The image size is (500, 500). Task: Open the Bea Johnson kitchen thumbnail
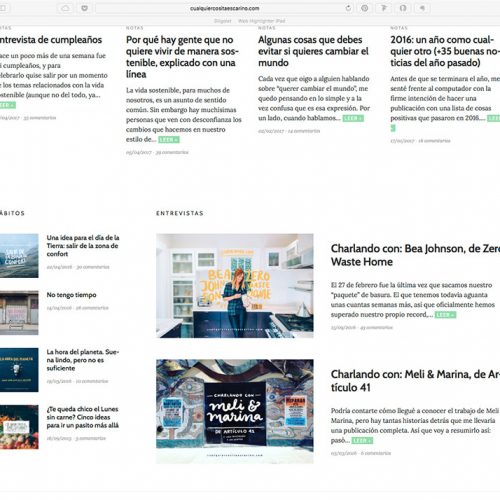pos(235,286)
